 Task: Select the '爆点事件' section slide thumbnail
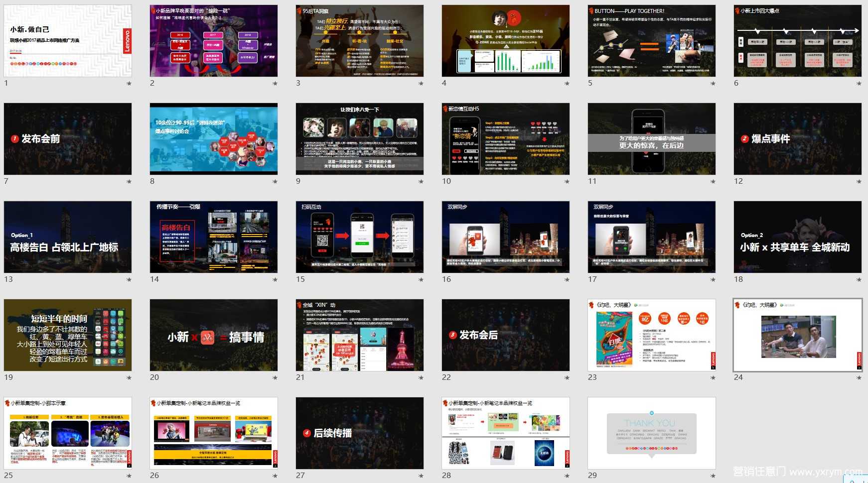(x=798, y=139)
